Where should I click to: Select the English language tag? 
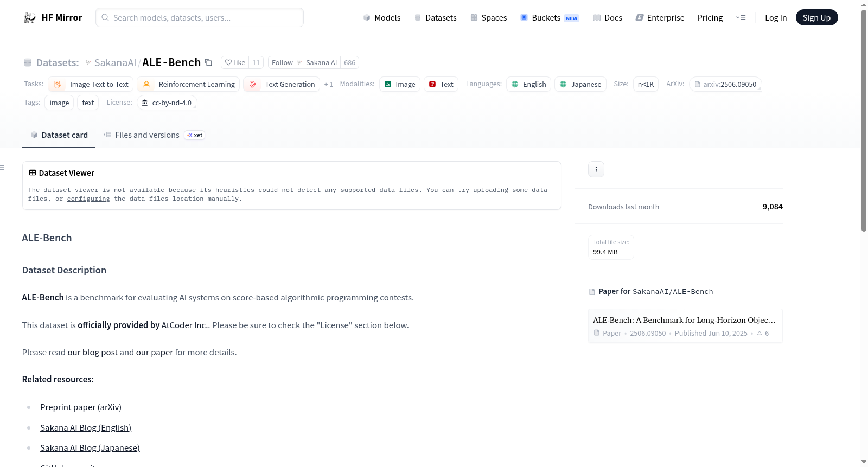pos(529,84)
